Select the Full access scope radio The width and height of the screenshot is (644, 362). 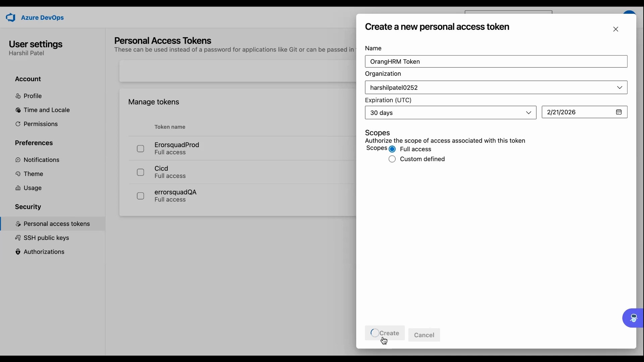392,149
